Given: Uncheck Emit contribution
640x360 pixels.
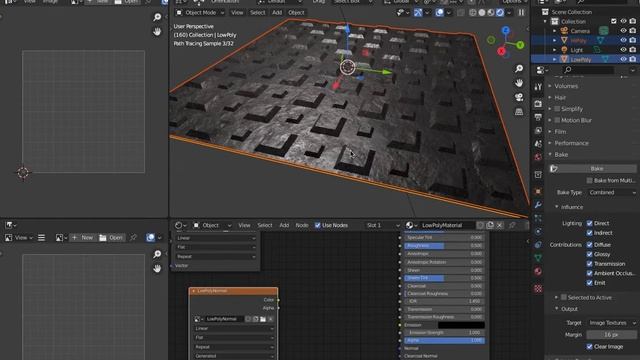Looking at the screenshot, I should [x=589, y=282].
